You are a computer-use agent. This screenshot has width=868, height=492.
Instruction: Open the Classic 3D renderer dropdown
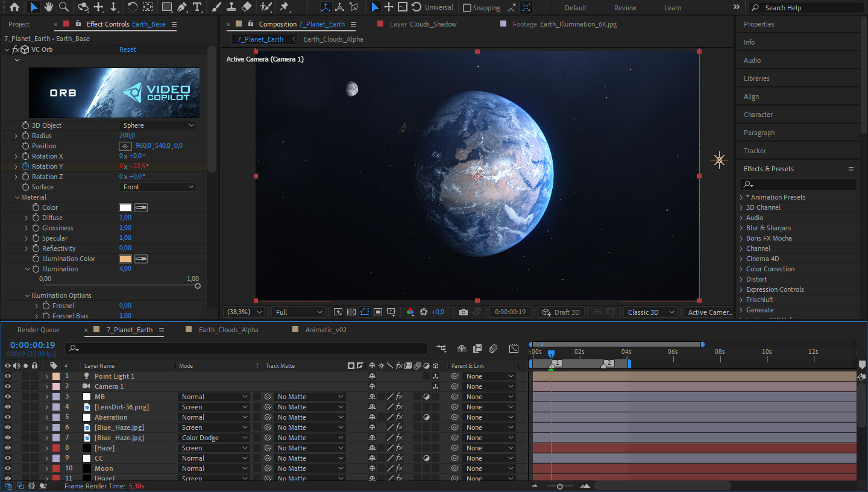point(650,312)
